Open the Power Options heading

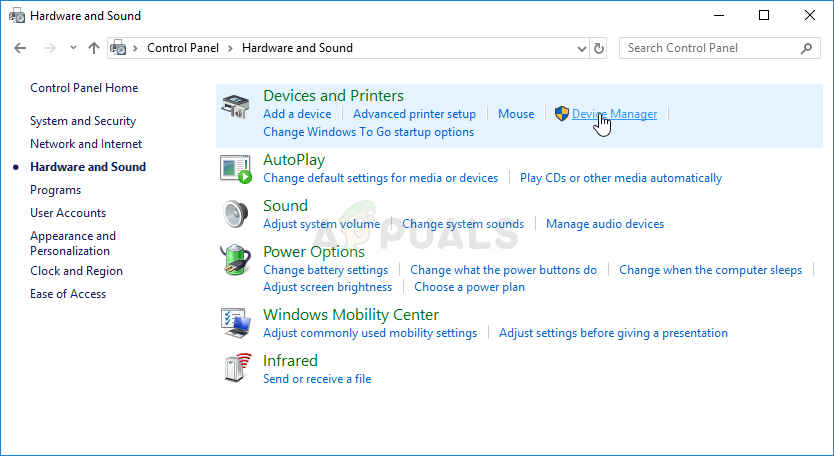(x=314, y=252)
